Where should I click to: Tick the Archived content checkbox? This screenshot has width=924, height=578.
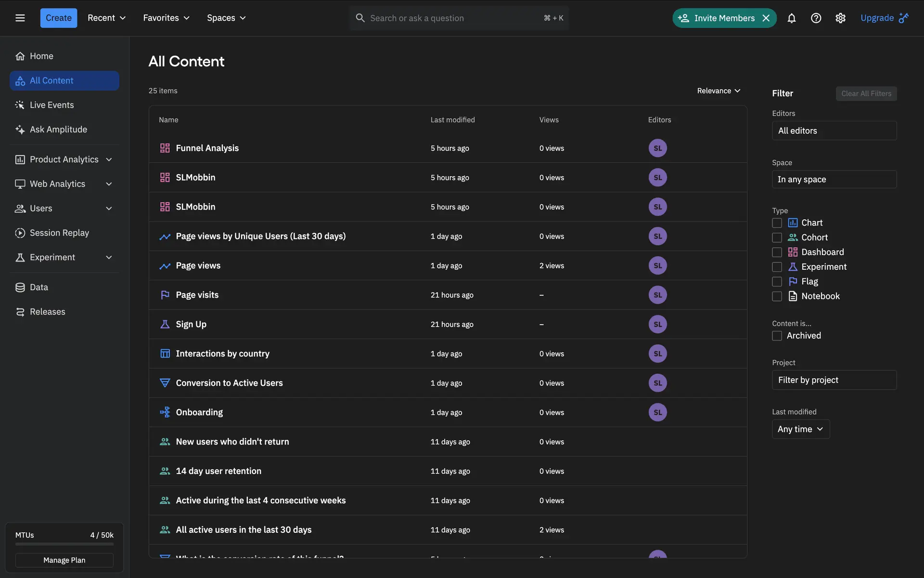(x=777, y=336)
